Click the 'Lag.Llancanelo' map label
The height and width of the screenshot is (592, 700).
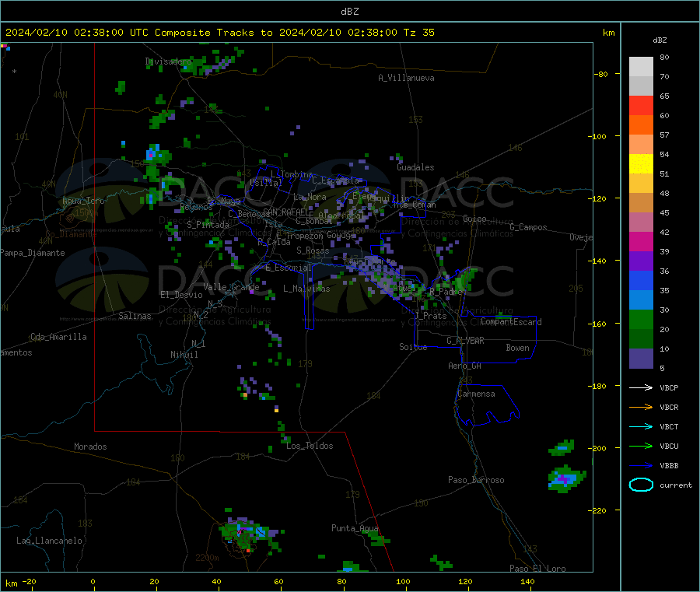point(50,541)
